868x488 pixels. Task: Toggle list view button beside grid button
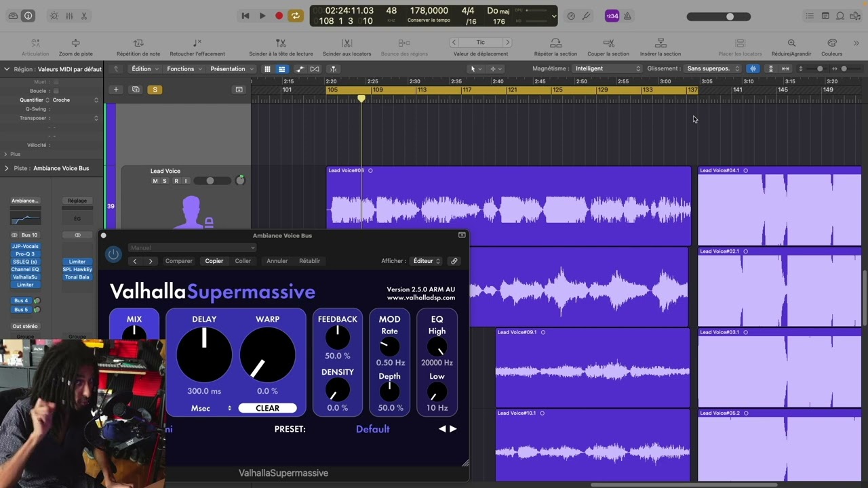pyautogui.click(x=281, y=68)
